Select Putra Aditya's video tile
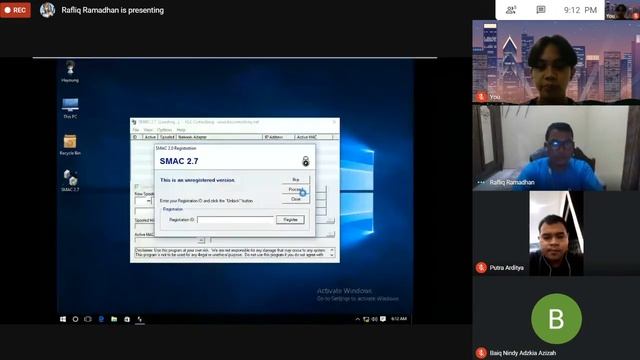640x360 pixels. click(x=556, y=233)
